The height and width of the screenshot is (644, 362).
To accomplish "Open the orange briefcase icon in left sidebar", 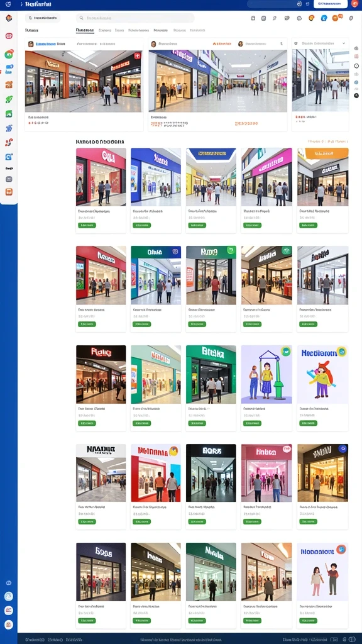I will (9, 85).
